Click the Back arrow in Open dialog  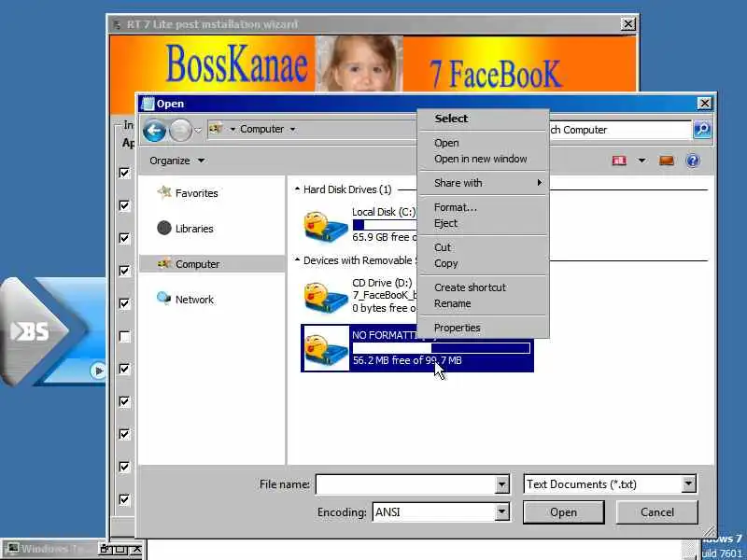[x=154, y=130]
